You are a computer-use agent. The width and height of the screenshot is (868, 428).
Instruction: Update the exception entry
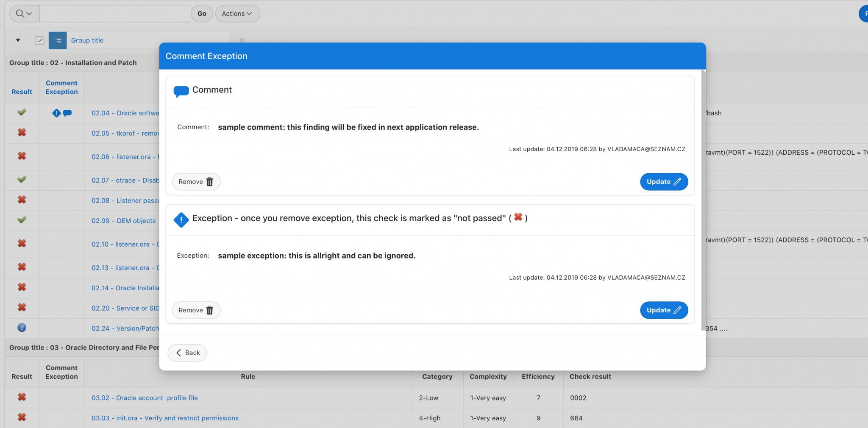pyautogui.click(x=664, y=310)
